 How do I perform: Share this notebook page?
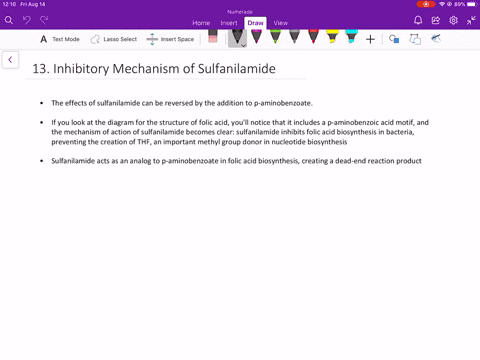[436, 20]
